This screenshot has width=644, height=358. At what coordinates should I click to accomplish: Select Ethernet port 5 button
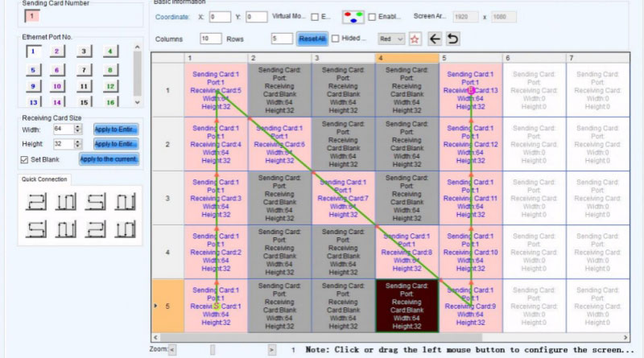(x=33, y=70)
